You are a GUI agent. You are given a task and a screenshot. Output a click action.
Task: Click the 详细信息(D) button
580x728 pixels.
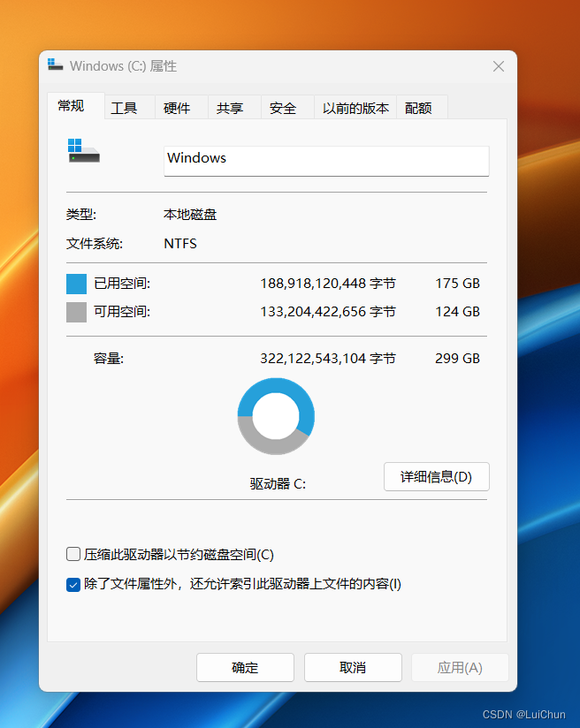(x=437, y=476)
